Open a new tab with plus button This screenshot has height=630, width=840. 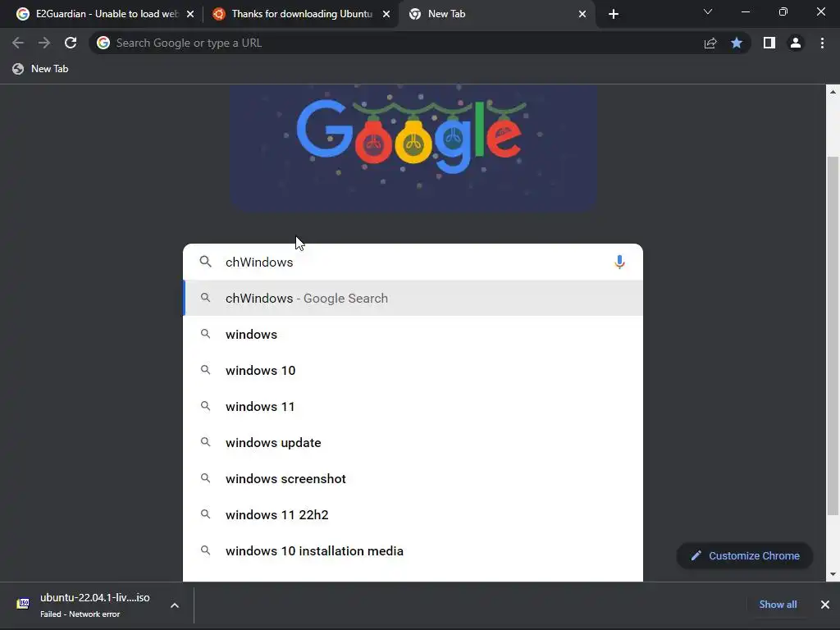[614, 14]
